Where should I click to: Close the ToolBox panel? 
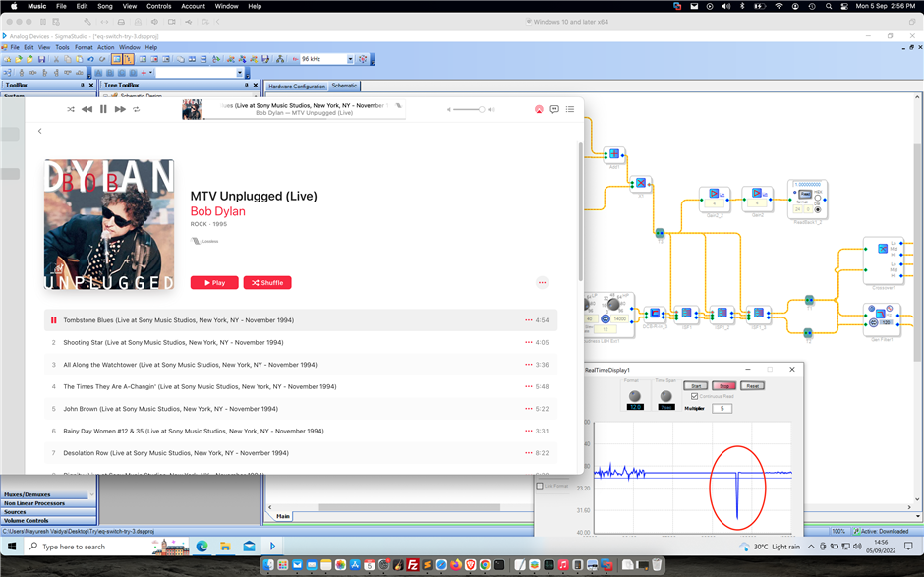coord(91,85)
